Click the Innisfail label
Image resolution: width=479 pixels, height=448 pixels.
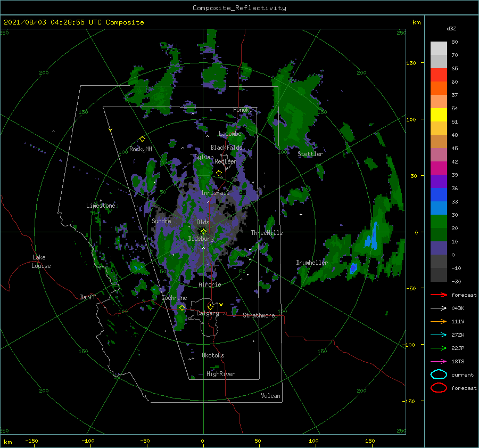[x=215, y=193]
